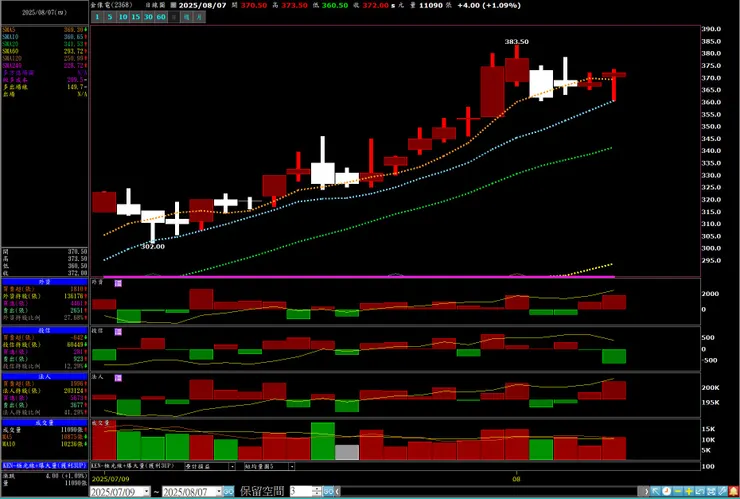Click the icon left of the pen tool

pos(711,491)
